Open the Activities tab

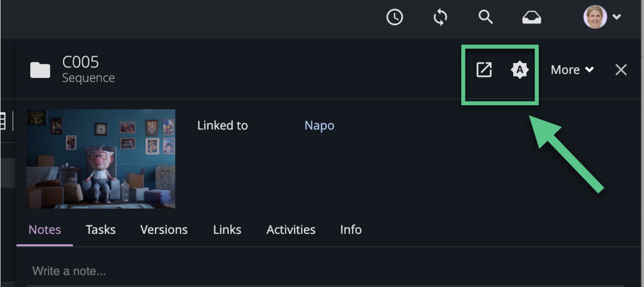click(291, 229)
